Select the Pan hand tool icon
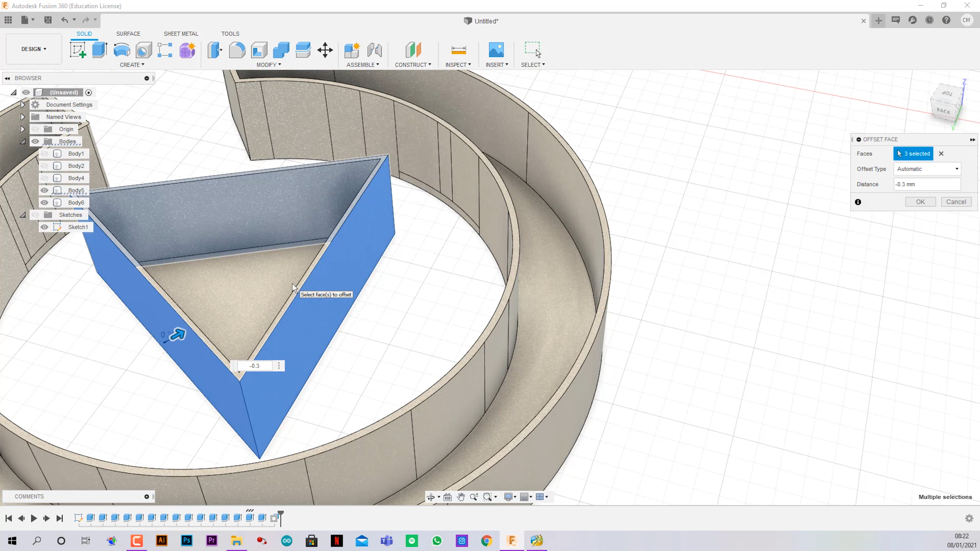Viewport: 980px width, 551px height. click(461, 497)
